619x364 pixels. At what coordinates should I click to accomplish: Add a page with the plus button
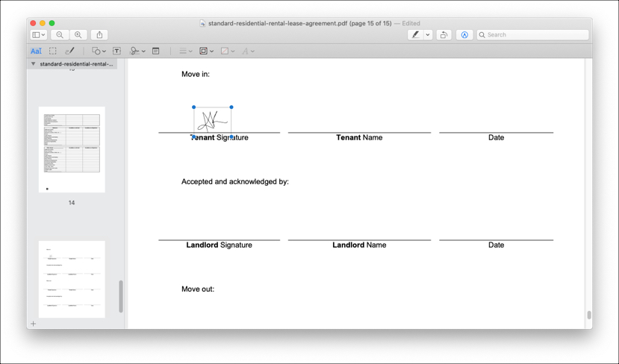[x=33, y=324]
